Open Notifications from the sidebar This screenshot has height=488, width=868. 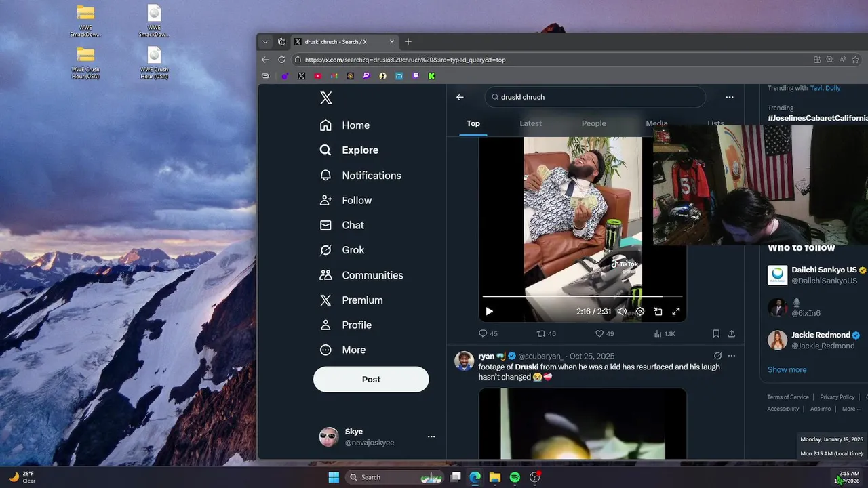click(361, 176)
